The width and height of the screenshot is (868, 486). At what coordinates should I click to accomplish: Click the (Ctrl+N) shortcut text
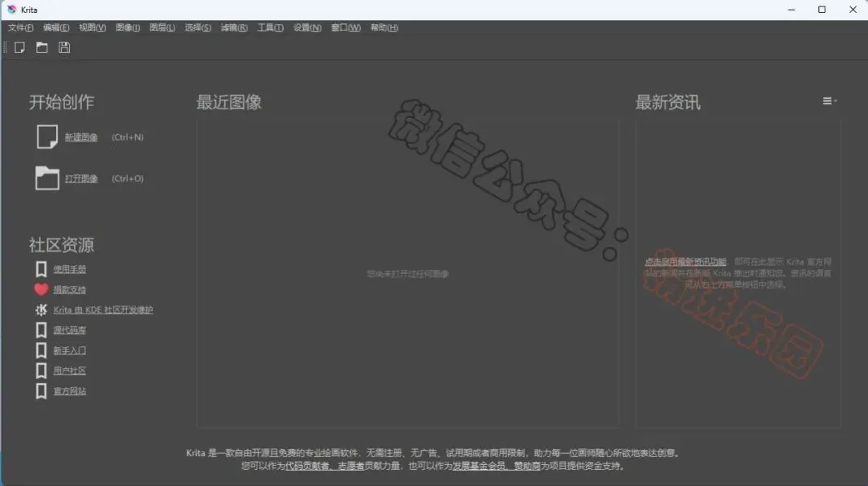(127, 137)
